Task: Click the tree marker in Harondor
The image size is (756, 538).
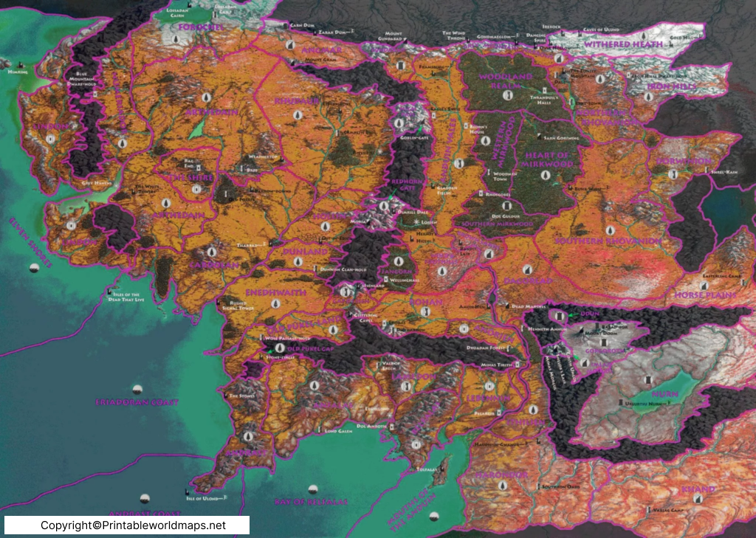Action: [501, 486]
